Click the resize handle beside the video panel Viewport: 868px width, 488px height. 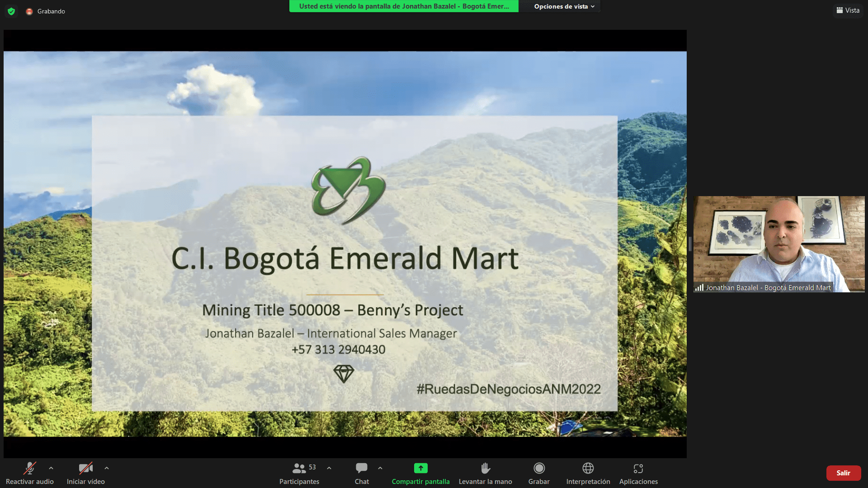[x=690, y=244]
